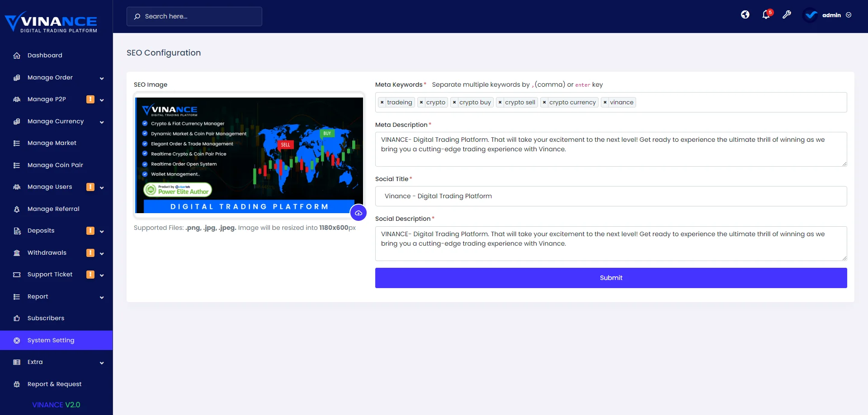
Task: Click the Support Ticket icon
Action: tap(17, 275)
